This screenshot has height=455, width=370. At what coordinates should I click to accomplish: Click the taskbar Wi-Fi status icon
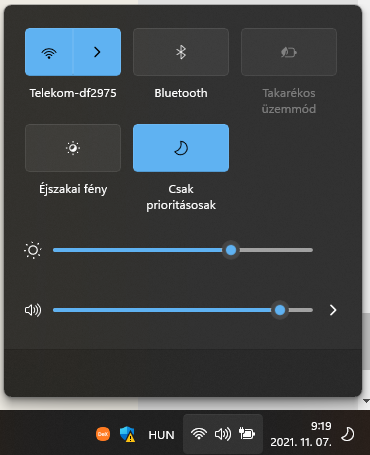point(199,434)
